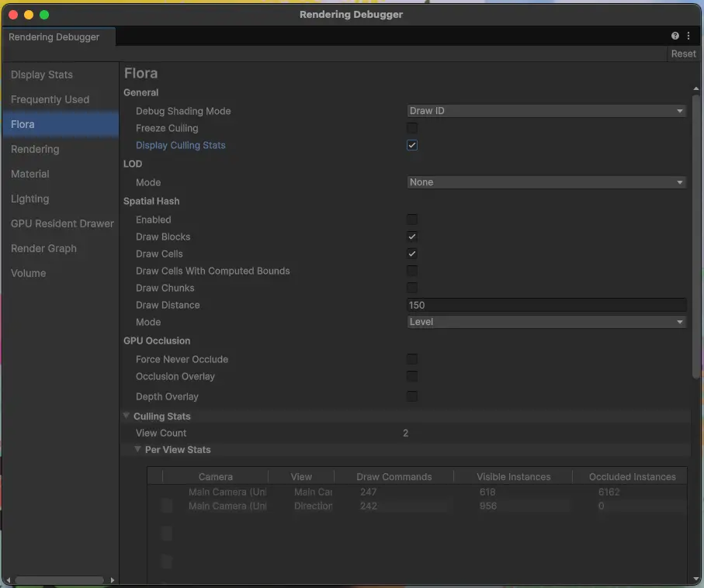Open the three-dot options menu

point(688,36)
